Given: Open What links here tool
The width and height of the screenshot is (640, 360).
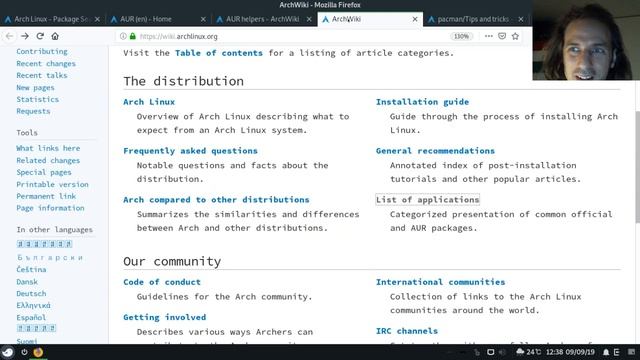Looking at the screenshot, I should click(x=48, y=149).
